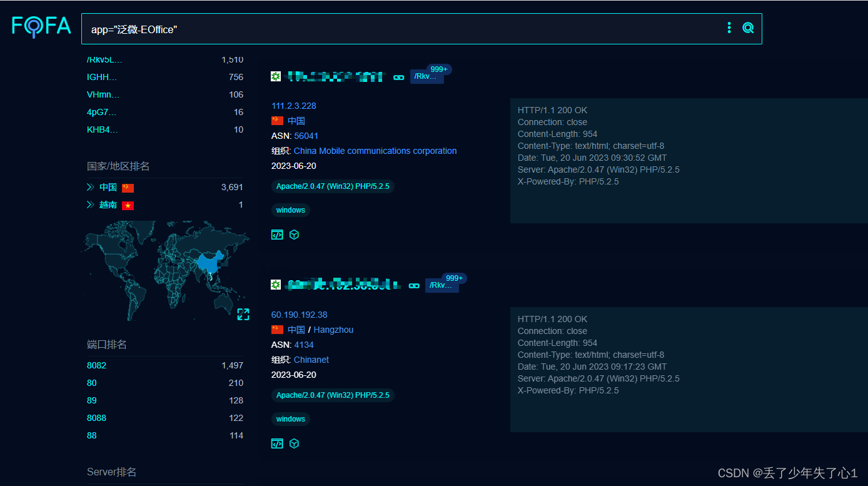Click the Apache/2.0.47 tag under 60.190.192.38
The height and width of the screenshot is (486, 868).
(x=333, y=395)
